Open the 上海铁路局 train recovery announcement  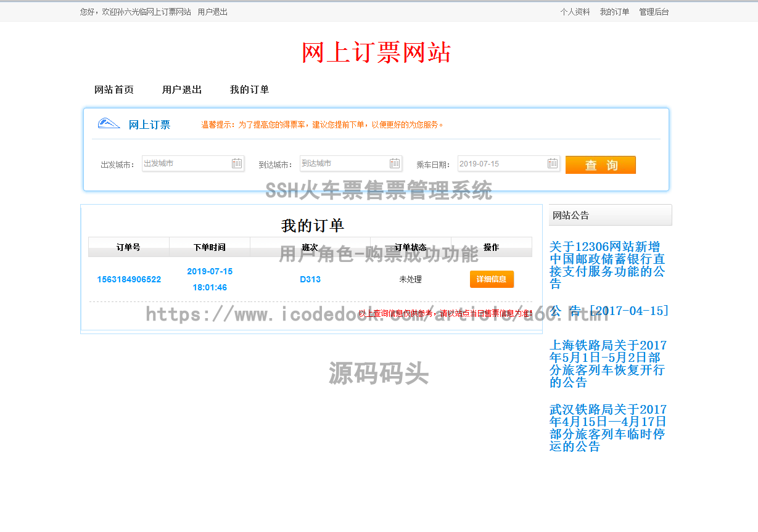[x=608, y=364]
